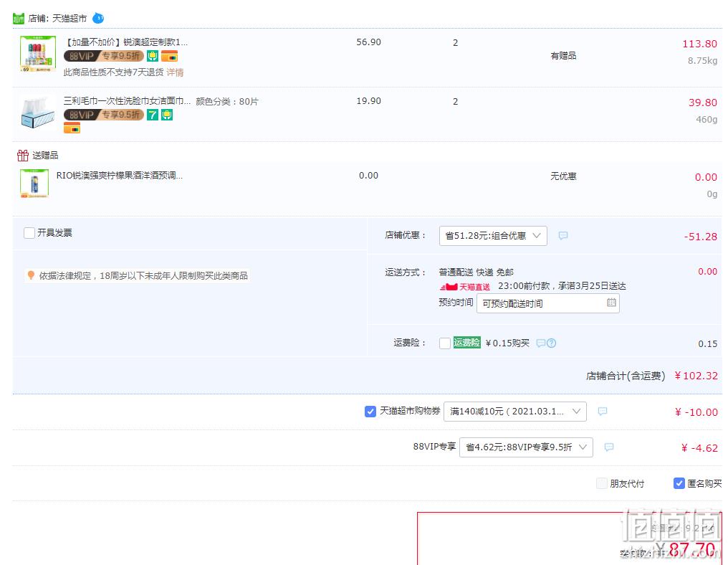
Task: Click the 此商品性质不支持7天退货 notice
Action: click(114, 72)
